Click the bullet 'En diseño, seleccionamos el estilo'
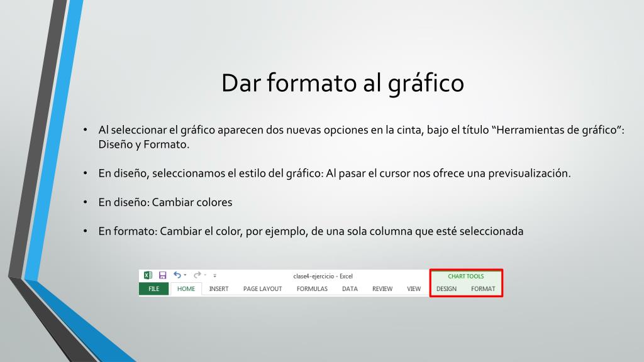This screenshot has height=362, width=644. (335, 173)
